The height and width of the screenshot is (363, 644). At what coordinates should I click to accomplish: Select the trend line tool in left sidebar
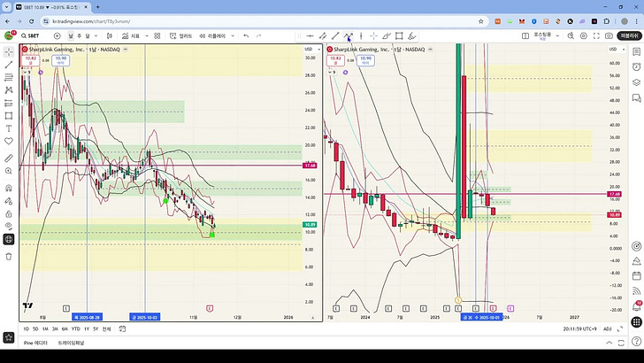(9, 65)
